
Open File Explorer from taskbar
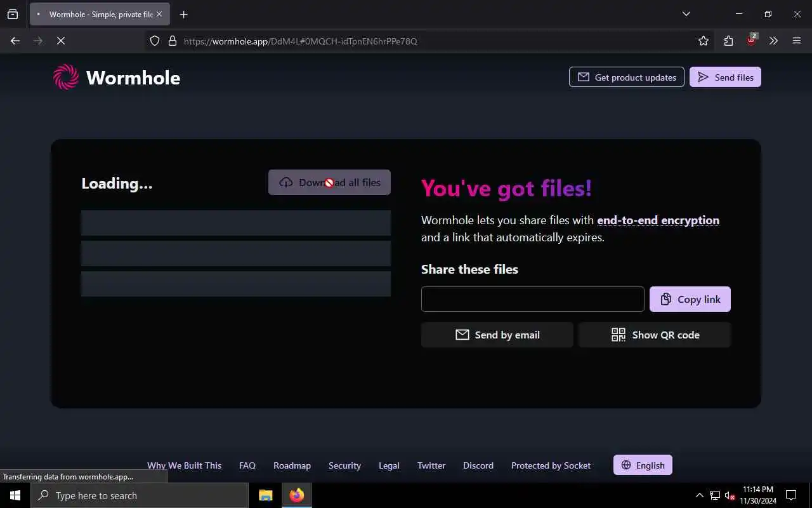266,495
